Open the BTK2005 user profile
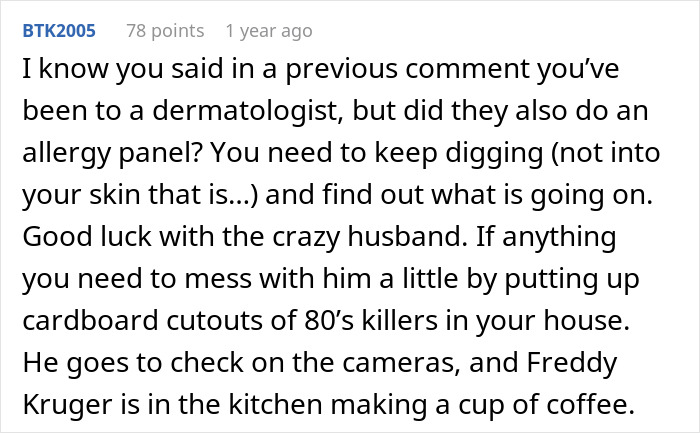700x433 pixels. click(x=58, y=31)
